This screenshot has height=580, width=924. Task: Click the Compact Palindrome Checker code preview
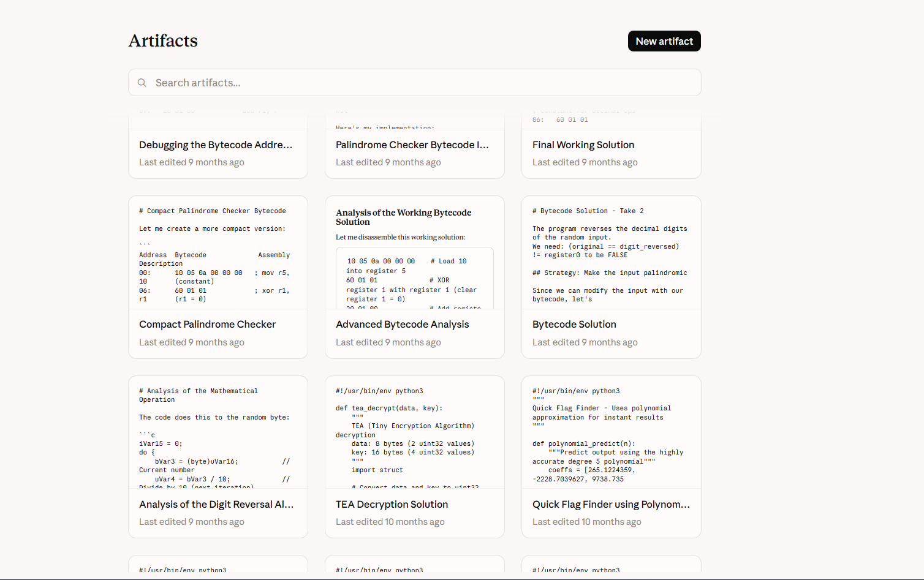tap(218, 253)
